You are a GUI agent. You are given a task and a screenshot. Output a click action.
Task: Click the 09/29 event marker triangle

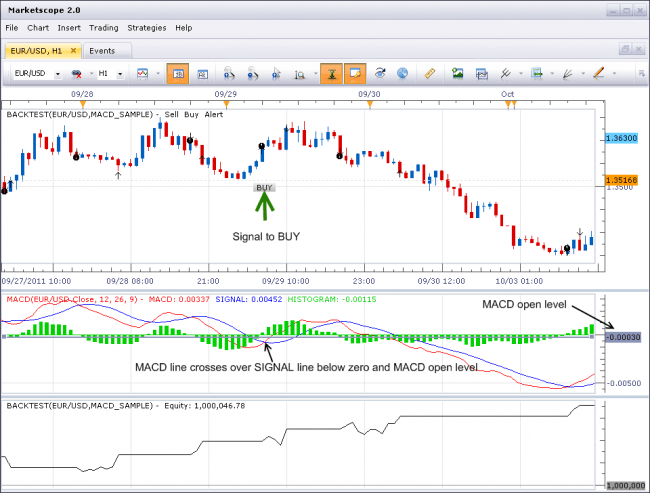click(226, 104)
